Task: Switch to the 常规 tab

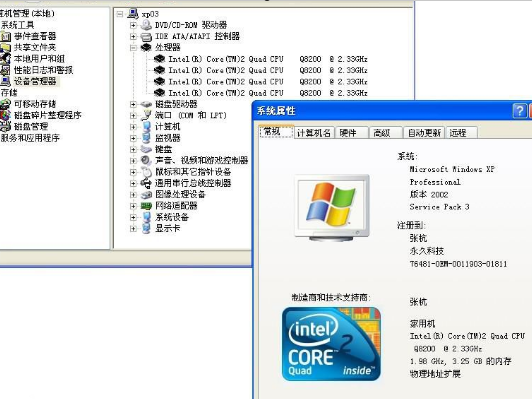Action: tap(276, 132)
